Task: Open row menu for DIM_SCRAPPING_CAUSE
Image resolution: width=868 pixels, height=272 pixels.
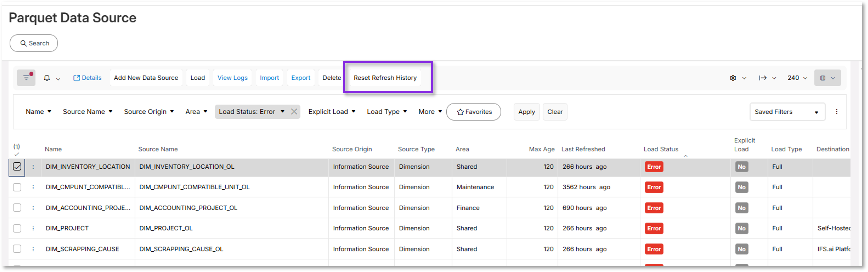Action: click(x=33, y=249)
